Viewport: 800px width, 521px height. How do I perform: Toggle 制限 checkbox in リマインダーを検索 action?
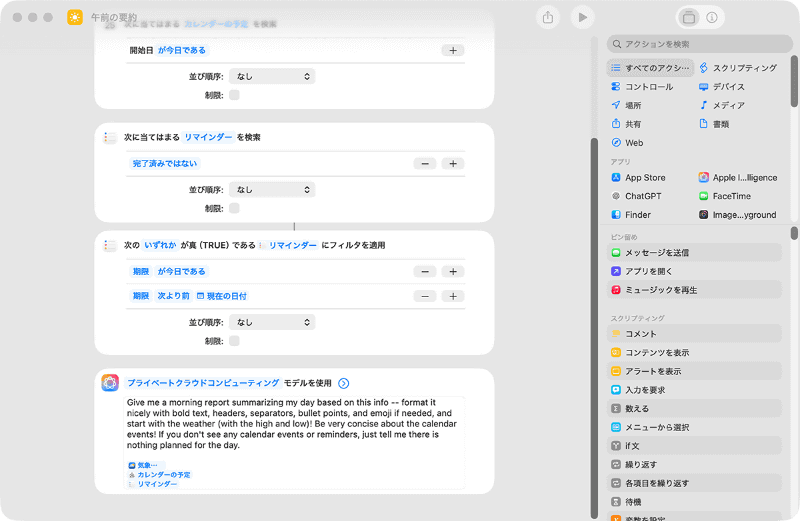pyautogui.click(x=234, y=208)
